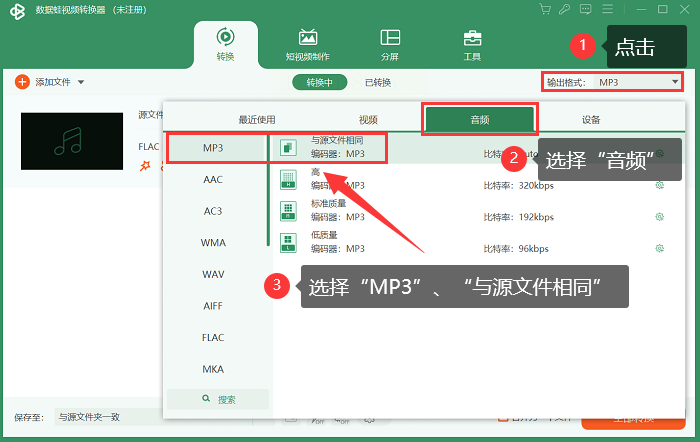Choose MKA in the format list

213,369
